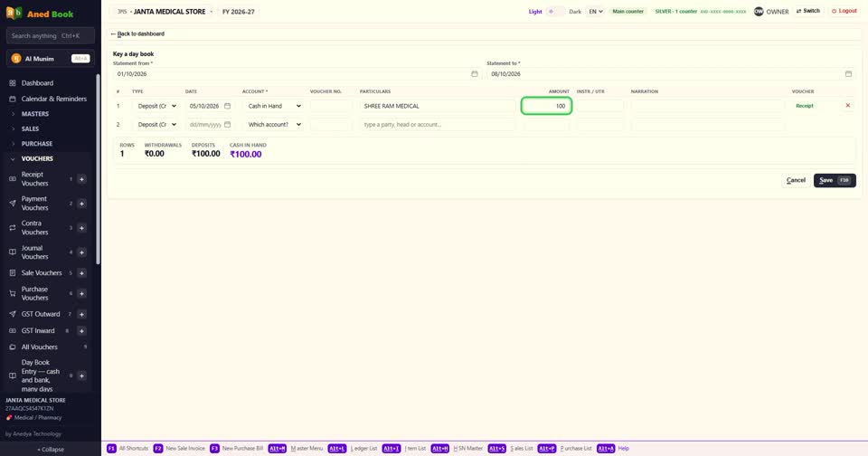Open F3 New Purchase Bill shortcut
This screenshot has width=868, height=456.
point(236,448)
